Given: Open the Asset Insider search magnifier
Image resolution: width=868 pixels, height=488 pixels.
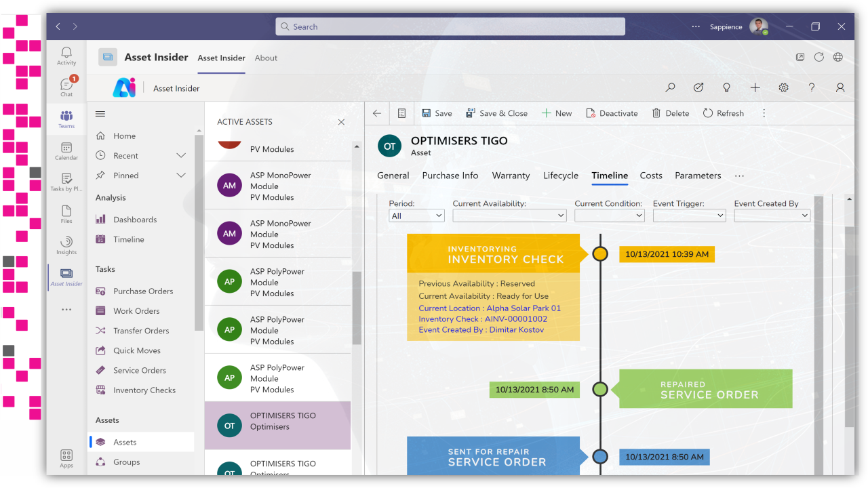Looking at the screenshot, I should pyautogui.click(x=670, y=87).
